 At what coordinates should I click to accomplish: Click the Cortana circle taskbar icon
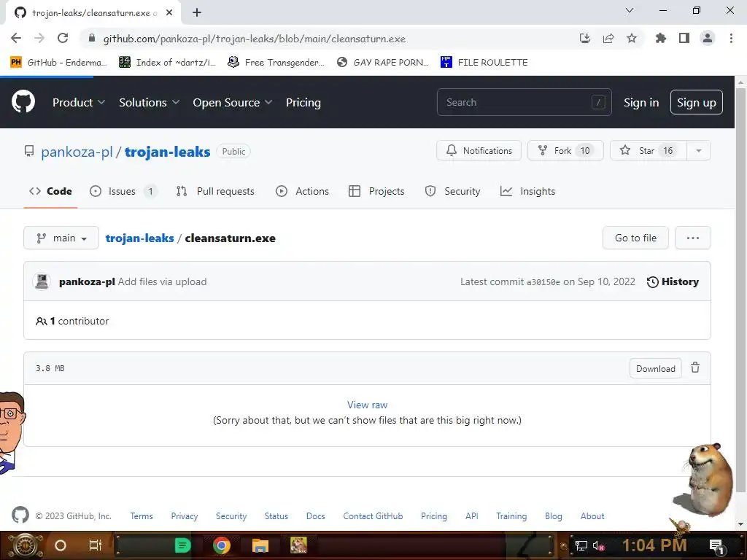coord(60,545)
